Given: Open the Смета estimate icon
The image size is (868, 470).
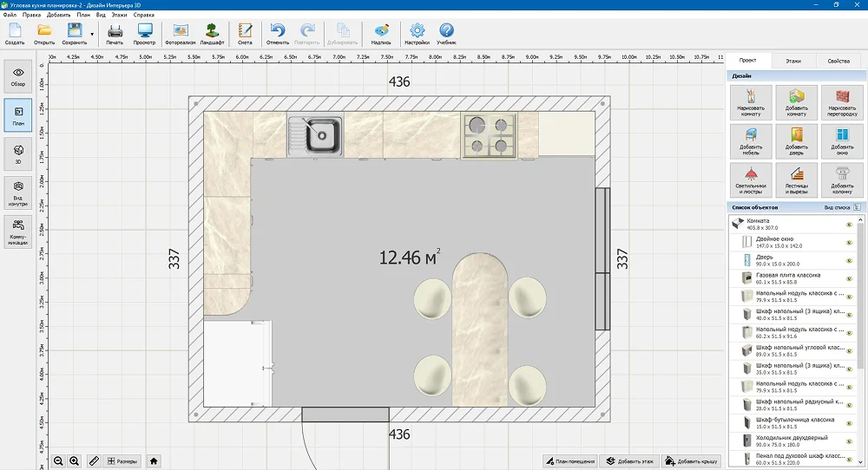Looking at the screenshot, I should tap(245, 33).
